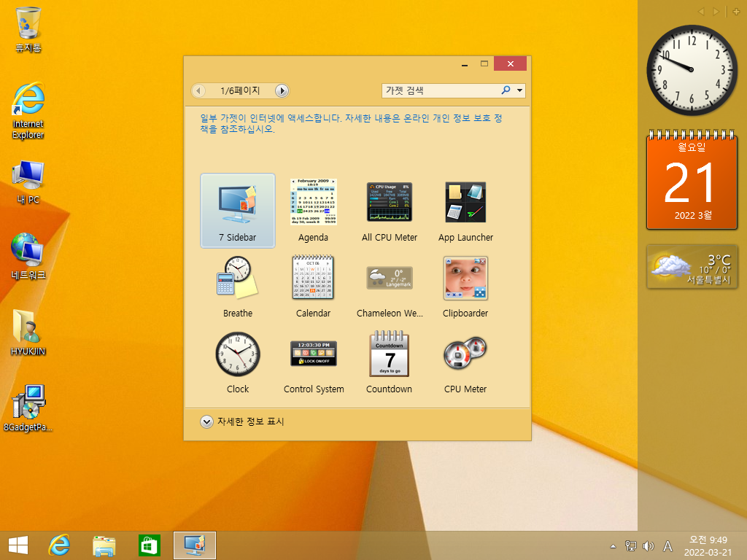
Task: Open the Windows Store taskbar icon
Action: click(x=149, y=545)
